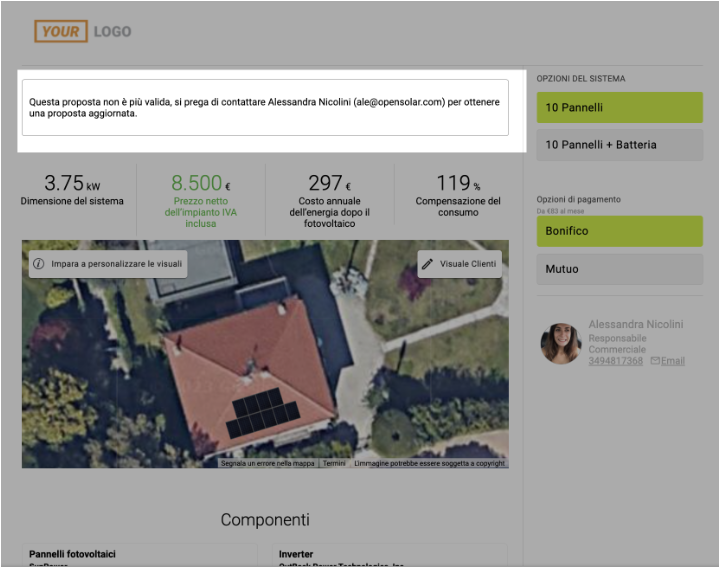Choose Bonifico payment option
The image size is (722, 572).
pyautogui.click(x=620, y=232)
